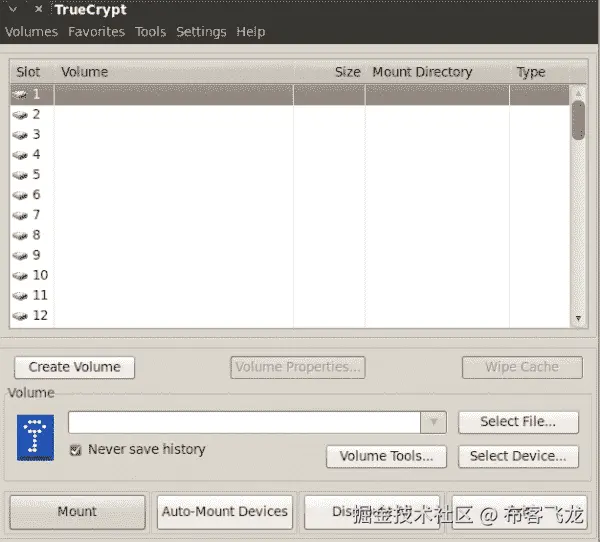Sort by the Volume column header

pos(174,72)
